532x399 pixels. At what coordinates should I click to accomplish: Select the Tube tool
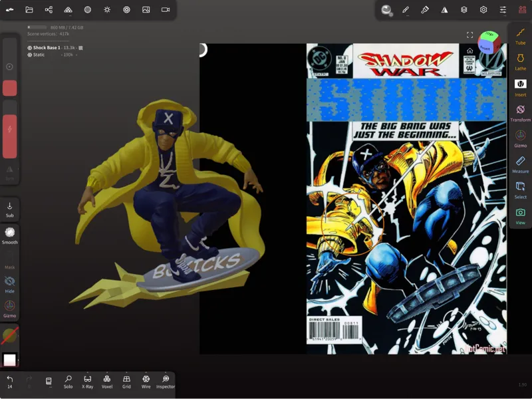pyautogui.click(x=520, y=37)
